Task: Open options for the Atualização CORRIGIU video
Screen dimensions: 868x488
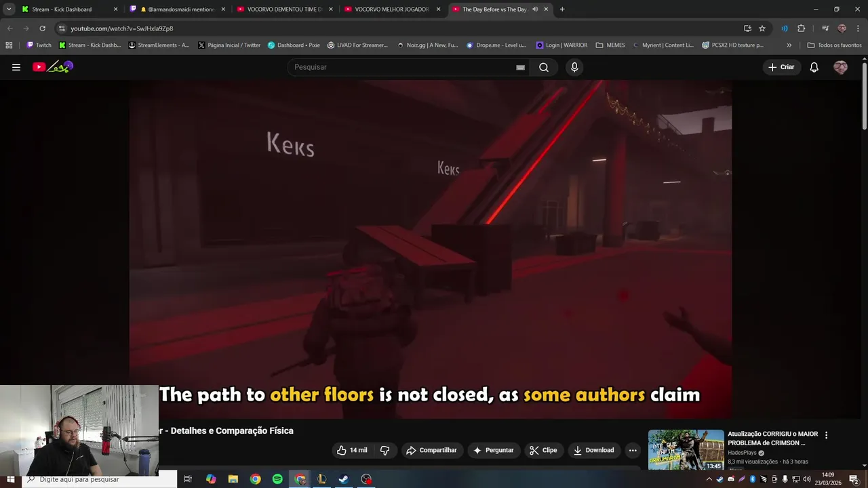Action: point(826,435)
